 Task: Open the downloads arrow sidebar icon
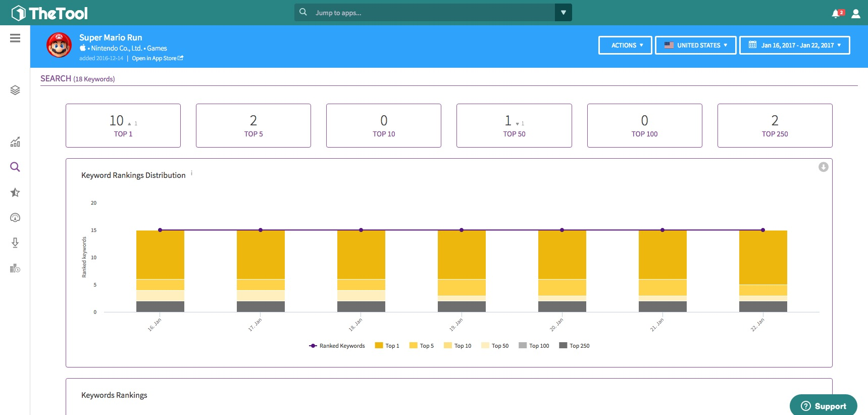click(x=15, y=243)
